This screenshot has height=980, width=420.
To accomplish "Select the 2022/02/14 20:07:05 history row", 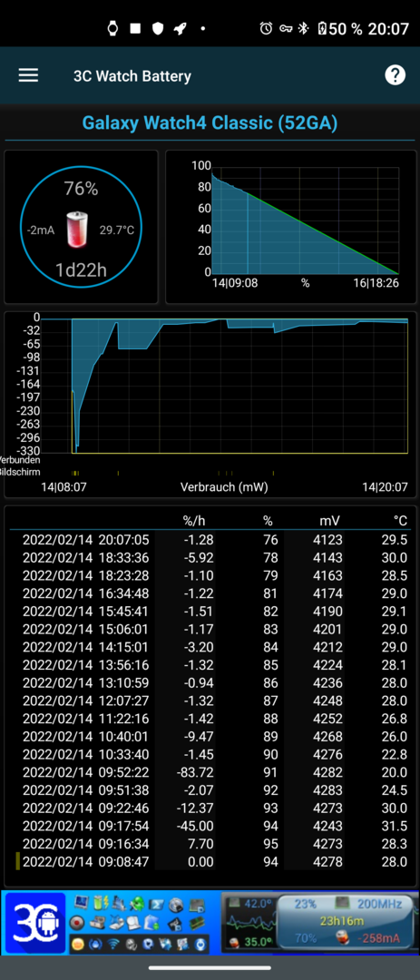I will click(210, 540).
